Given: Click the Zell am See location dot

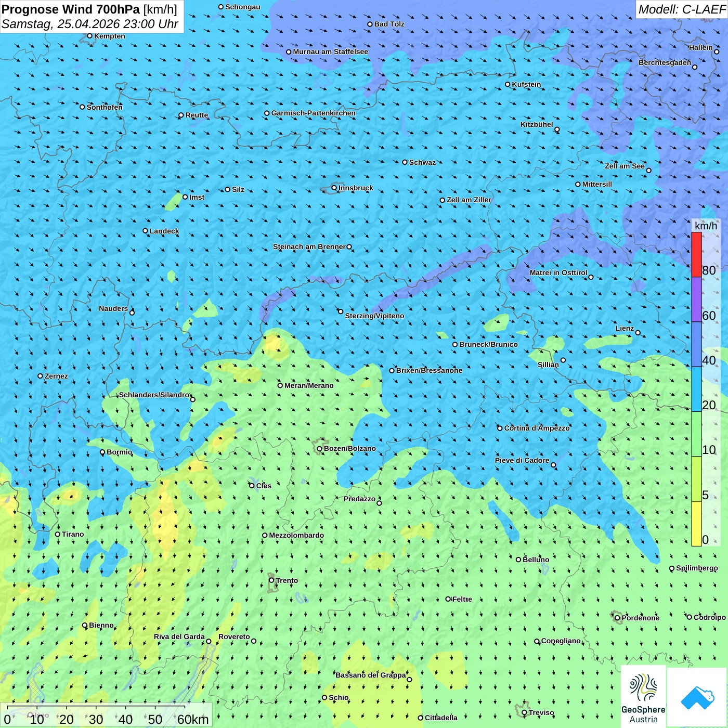Looking at the screenshot, I should (x=648, y=171).
